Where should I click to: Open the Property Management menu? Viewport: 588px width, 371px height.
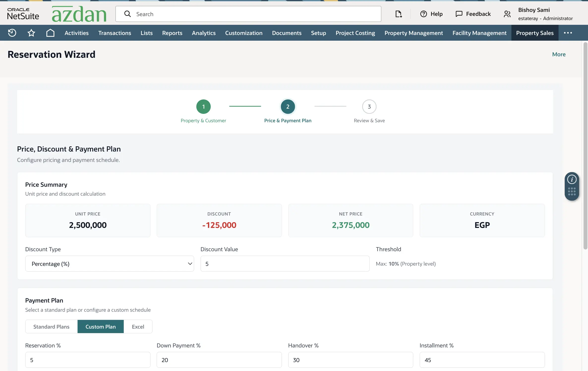point(413,33)
